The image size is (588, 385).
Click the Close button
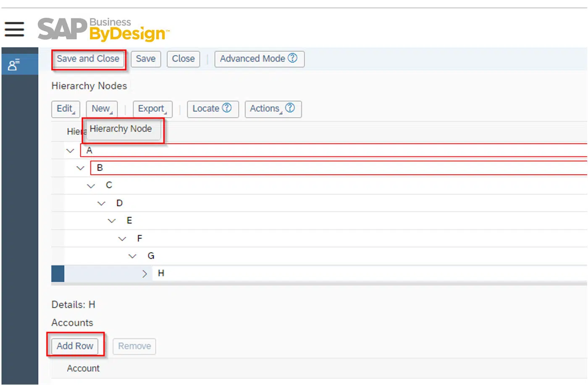(x=183, y=59)
